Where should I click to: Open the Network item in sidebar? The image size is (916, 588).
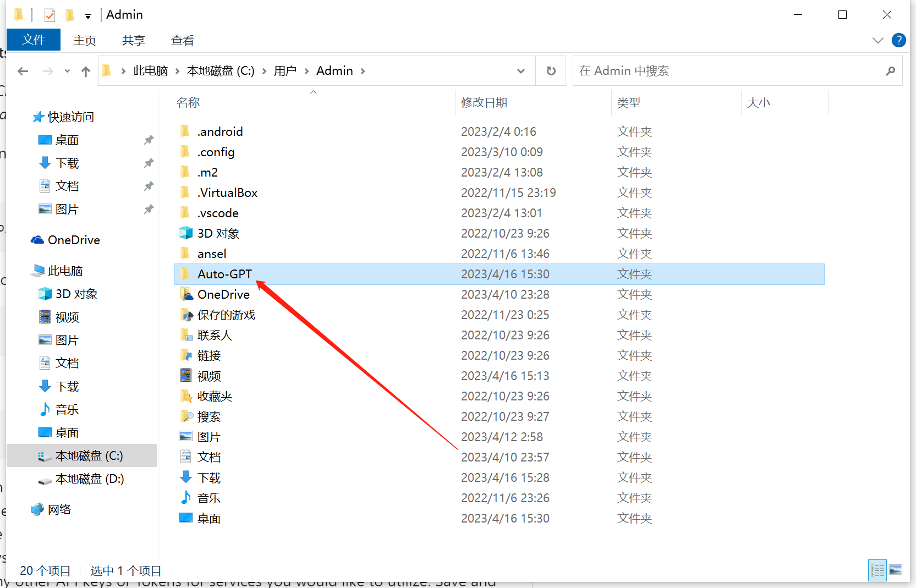[x=59, y=509]
